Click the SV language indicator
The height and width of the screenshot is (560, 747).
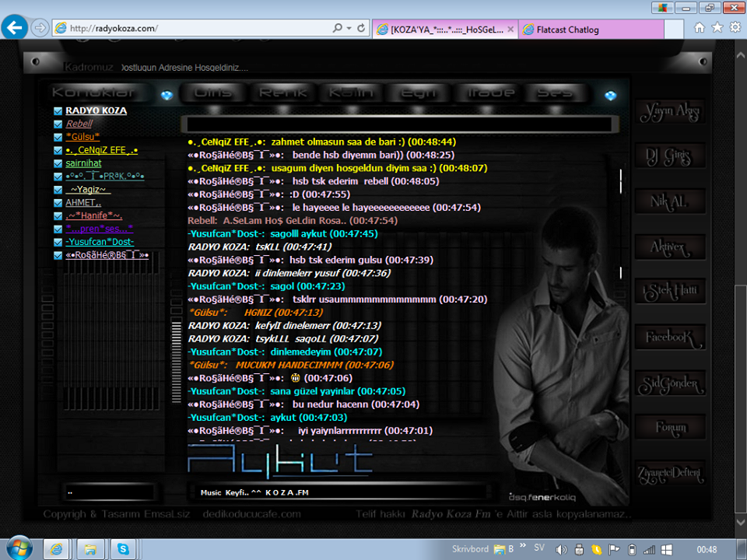click(x=539, y=548)
